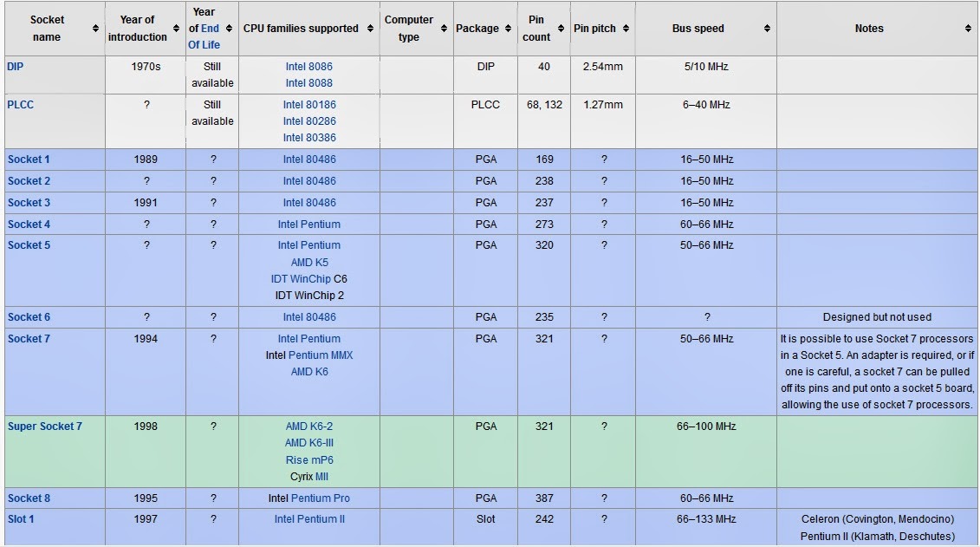Follow the Intel 80186 link
The height and width of the screenshot is (547, 980).
coord(309,104)
